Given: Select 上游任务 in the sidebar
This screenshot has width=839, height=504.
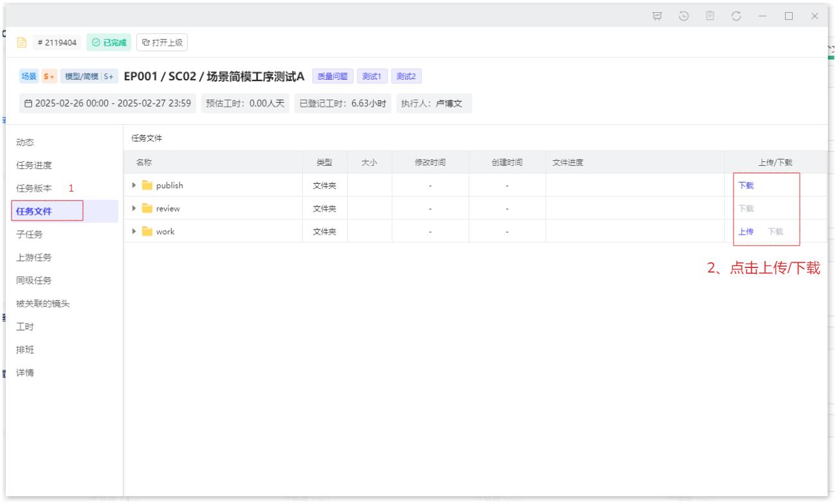Looking at the screenshot, I should (x=34, y=257).
